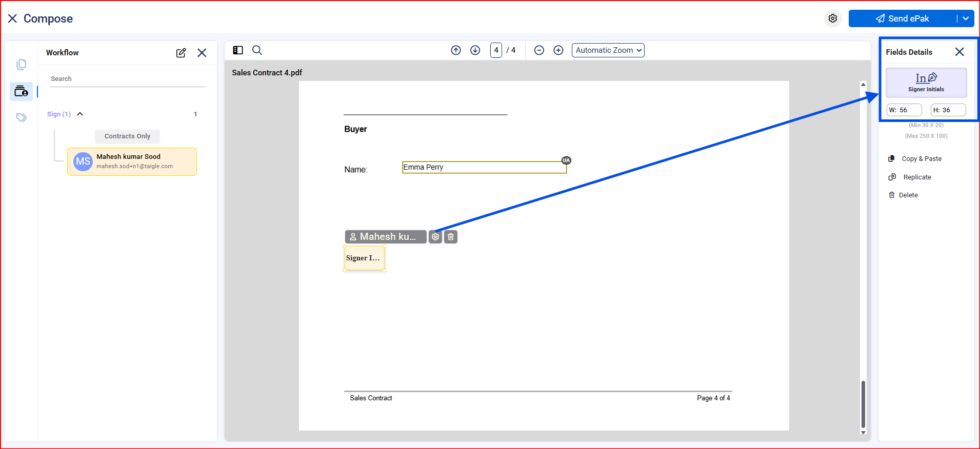Select the Mahesh kumar Sood recipient card
Image resolution: width=980 pixels, height=449 pixels.
(132, 161)
